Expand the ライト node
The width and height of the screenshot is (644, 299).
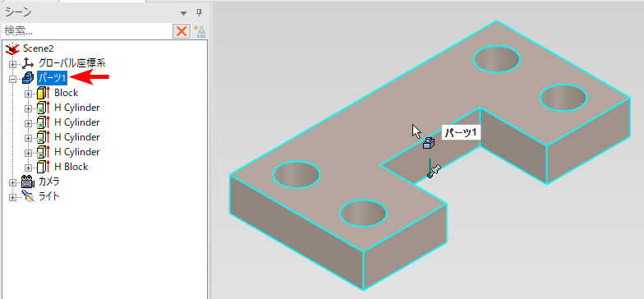click(x=13, y=197)
